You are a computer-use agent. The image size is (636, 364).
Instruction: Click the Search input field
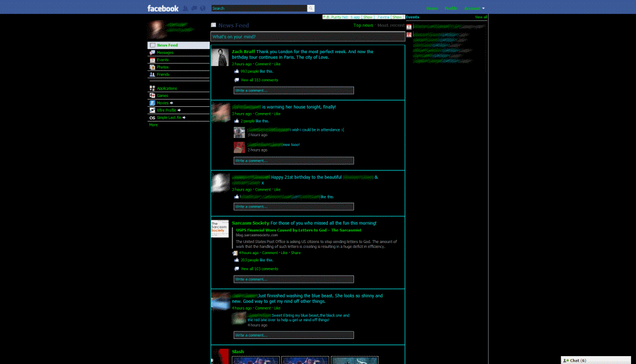(x=259, y=8)
